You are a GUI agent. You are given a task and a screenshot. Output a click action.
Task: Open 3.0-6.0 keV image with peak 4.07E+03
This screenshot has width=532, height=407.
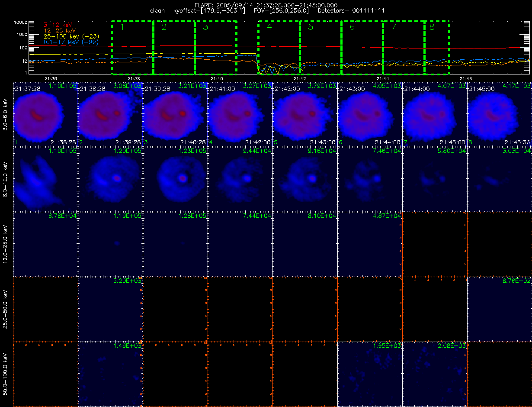(x=435, y=114)
